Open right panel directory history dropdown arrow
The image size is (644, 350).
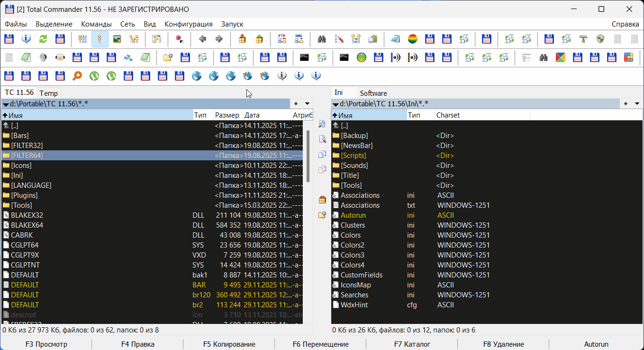(637, 104)
